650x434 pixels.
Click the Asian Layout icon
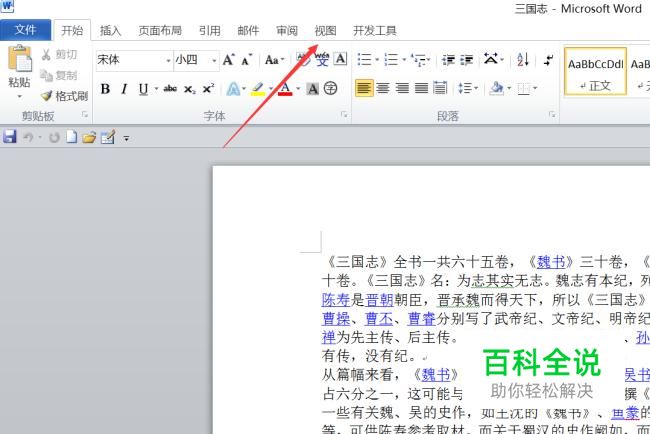click(491, 59)
